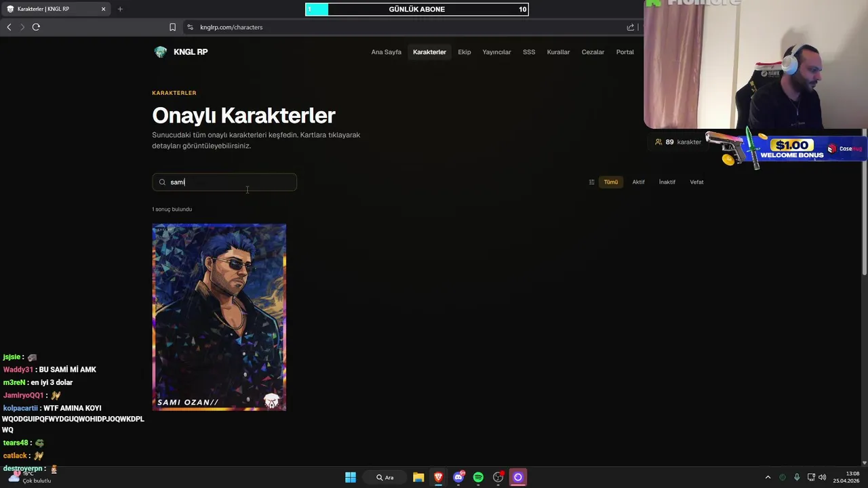
Task: Click the KNGL RP site title
Action: click(191, 52)
